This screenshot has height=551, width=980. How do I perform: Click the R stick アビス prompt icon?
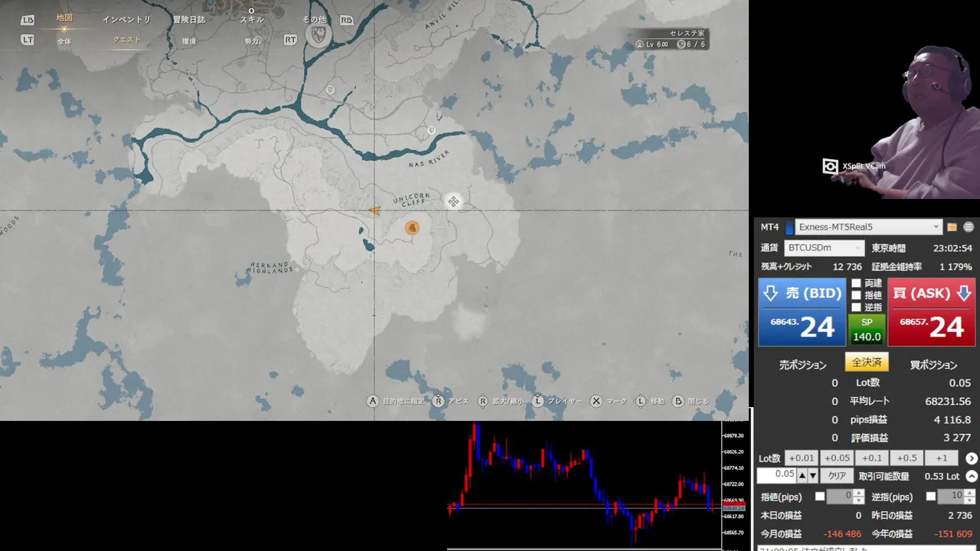click(439, 401)
